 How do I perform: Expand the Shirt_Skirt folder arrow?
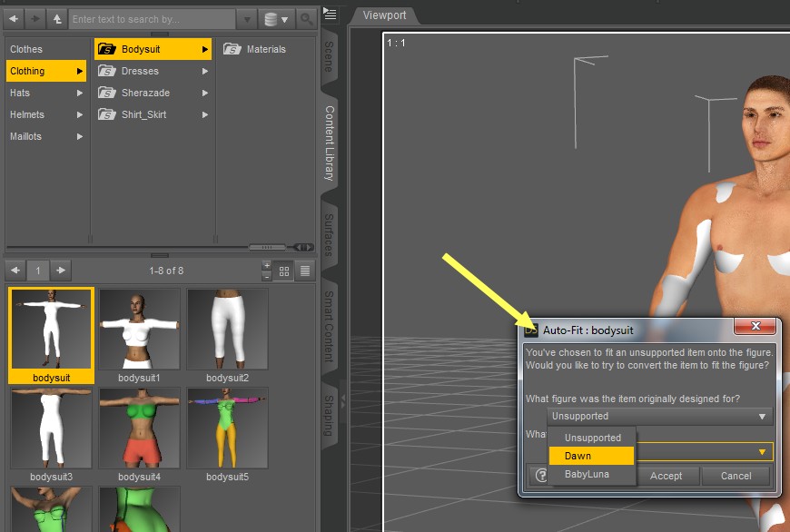pyautogui.click(x=205, y=114)
